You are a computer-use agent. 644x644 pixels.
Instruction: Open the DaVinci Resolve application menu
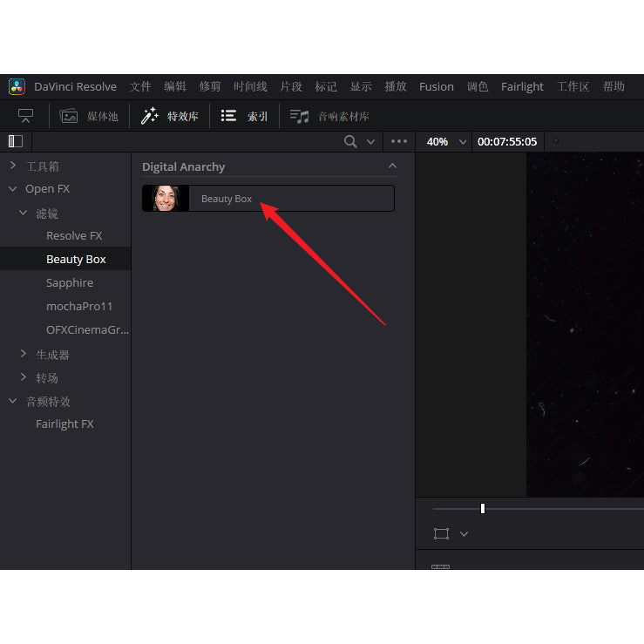pyautogui.click(x=75, y=86)
